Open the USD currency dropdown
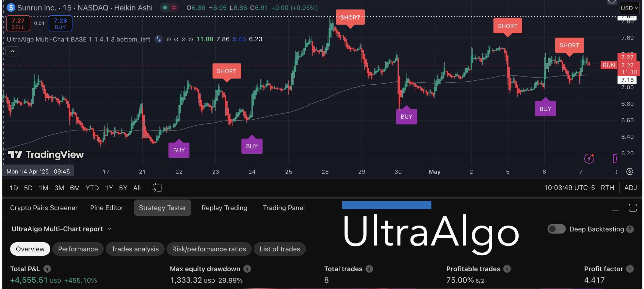 [x=629, y=8]
